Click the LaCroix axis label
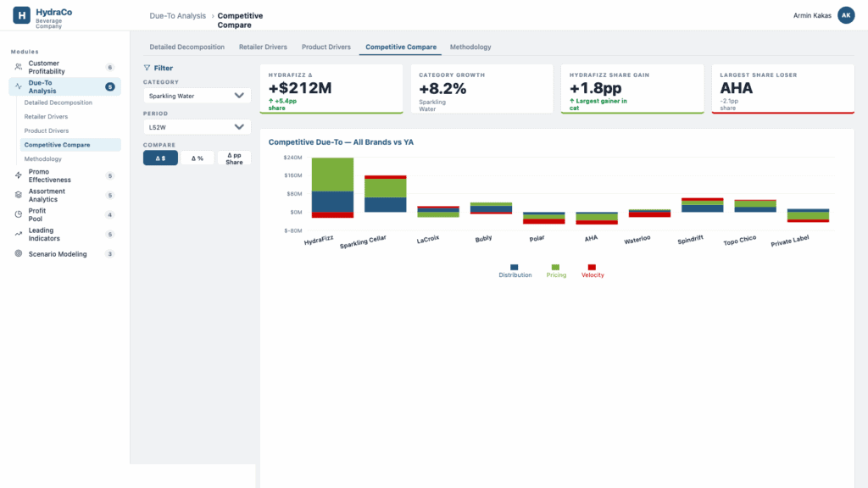The height and width of the screenshot is (488, 868). 428,239
